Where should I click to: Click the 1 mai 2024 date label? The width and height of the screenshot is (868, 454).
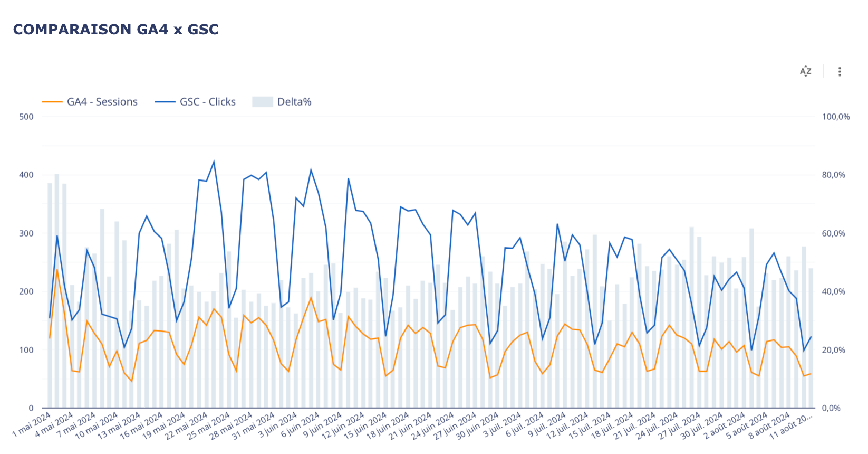coord(32,425)
